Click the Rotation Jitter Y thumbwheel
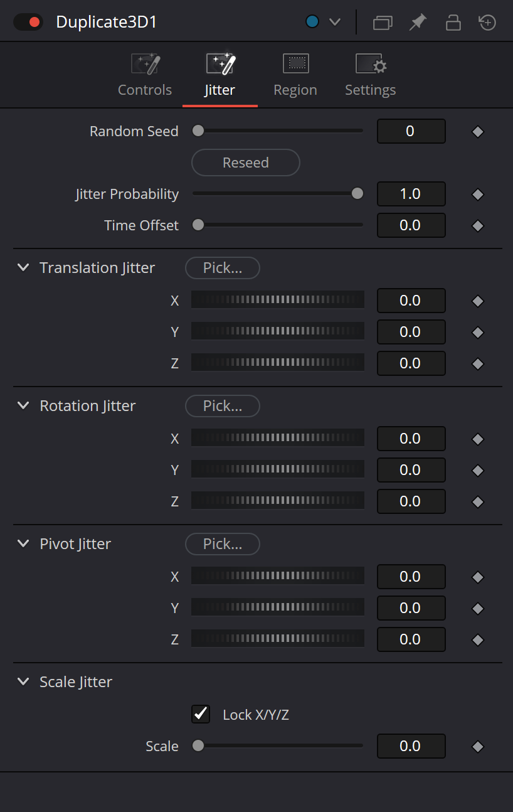This screenshot has width=513, height=812. tap(278, 469)
